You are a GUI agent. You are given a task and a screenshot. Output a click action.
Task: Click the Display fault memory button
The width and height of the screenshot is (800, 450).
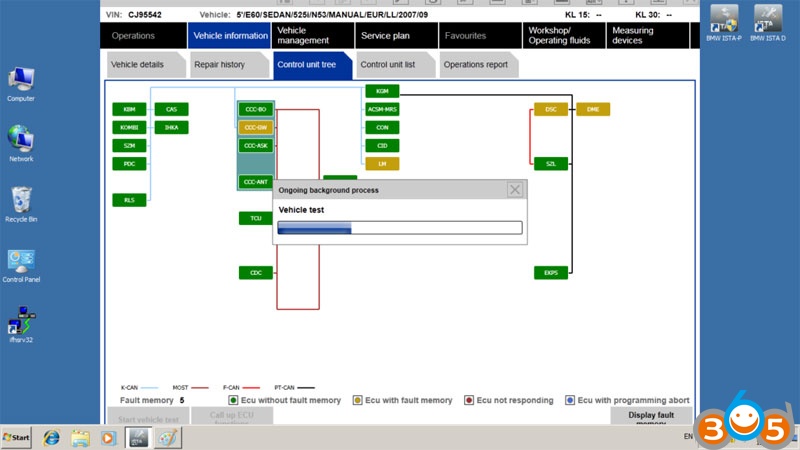click(x=651, y=416)
